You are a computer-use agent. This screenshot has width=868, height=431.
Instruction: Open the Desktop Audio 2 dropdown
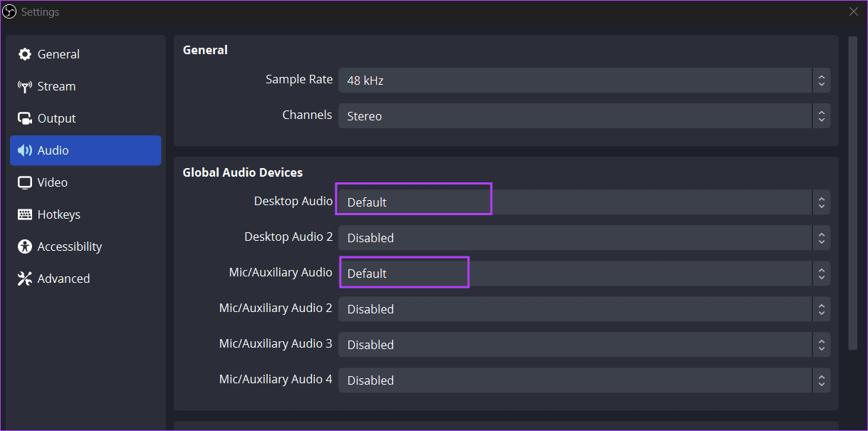click(x=584, y=238)
